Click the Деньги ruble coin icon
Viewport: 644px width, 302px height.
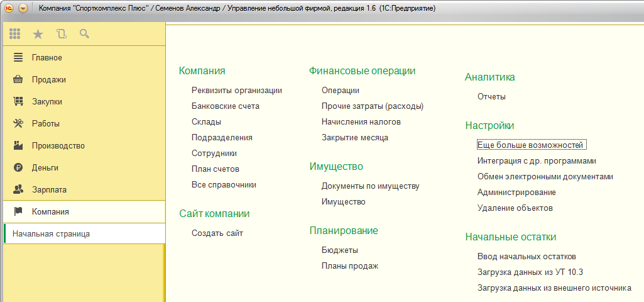click(18, 167)
